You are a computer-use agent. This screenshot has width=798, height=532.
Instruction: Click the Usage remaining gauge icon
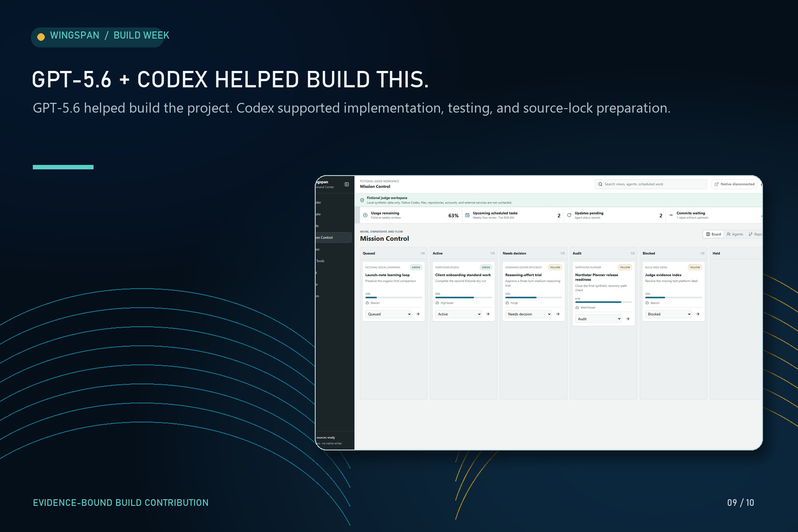click(365, 215)
